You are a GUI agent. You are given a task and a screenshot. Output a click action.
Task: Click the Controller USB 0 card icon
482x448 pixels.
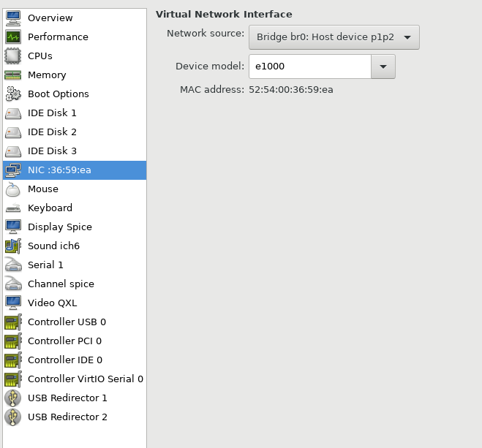click(13, 322)
